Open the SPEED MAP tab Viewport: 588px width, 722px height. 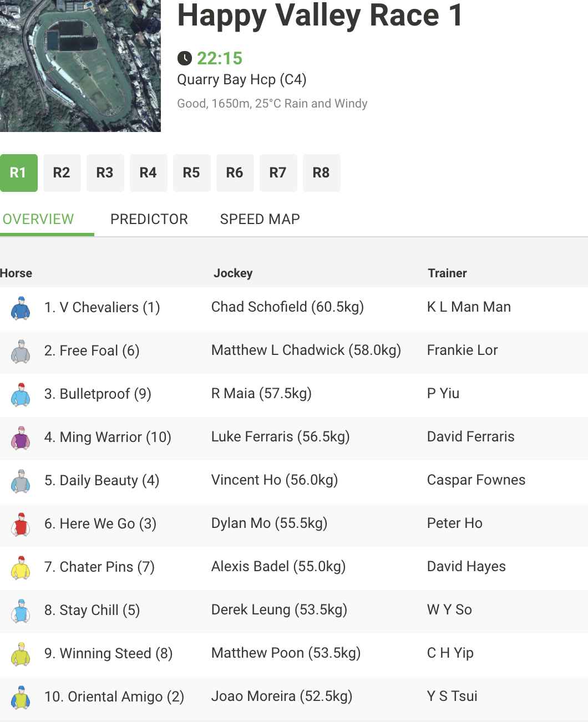coord(260,219)
